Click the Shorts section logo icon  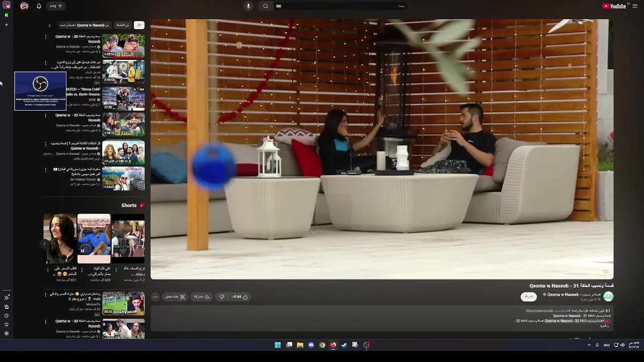tap(141, 205)
